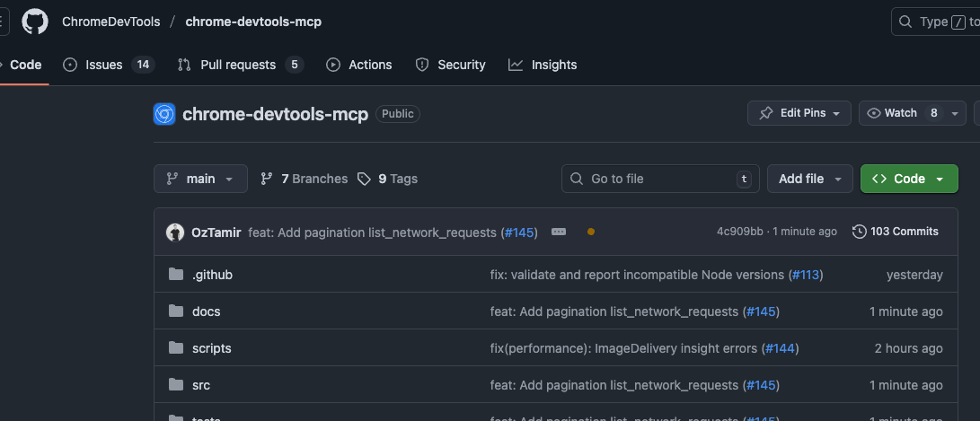Open the 4c909bb commit hash link
Screen dimensions: 980x421
pyautogui.click(x=740, y=232)
